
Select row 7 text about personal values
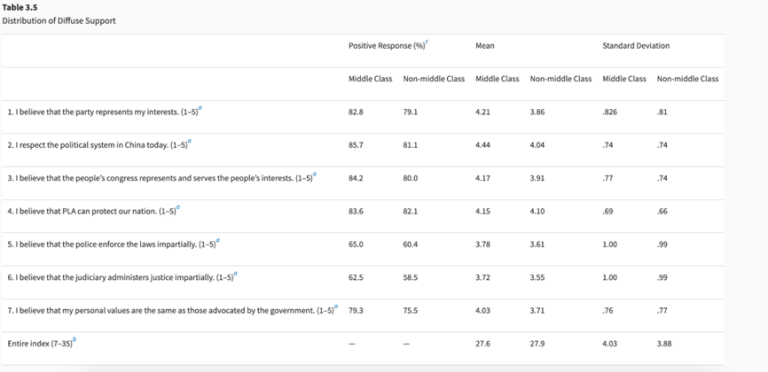(x=170, y=311)
